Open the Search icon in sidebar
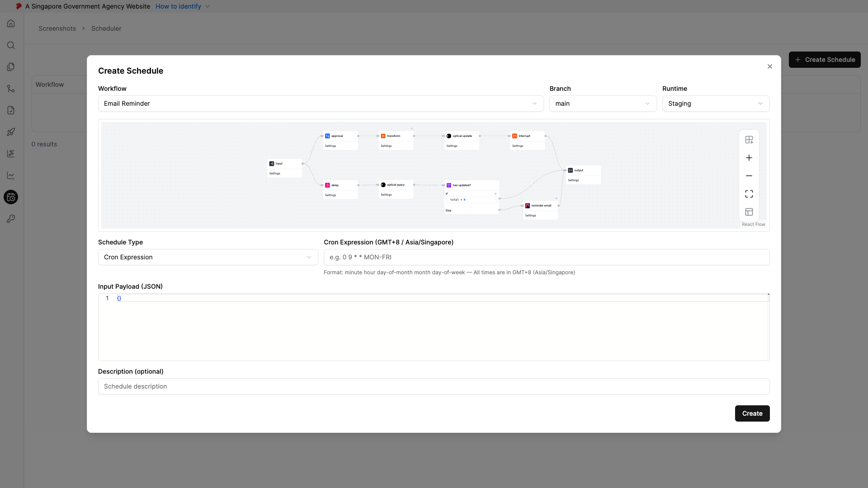 point(11,45)
